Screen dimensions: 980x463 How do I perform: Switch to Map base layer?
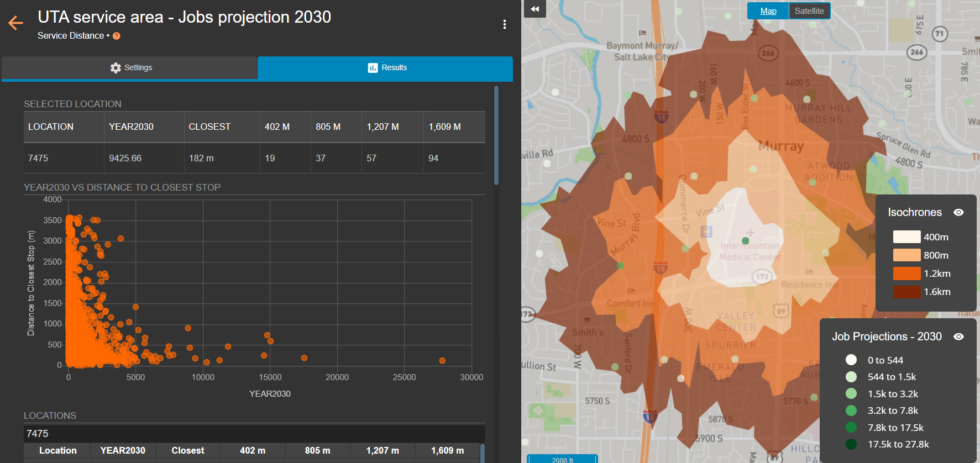pos(768,11)
